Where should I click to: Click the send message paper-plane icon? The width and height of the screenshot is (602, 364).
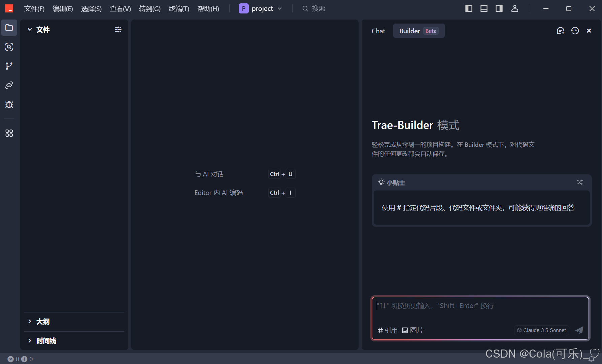click(579, 330)
